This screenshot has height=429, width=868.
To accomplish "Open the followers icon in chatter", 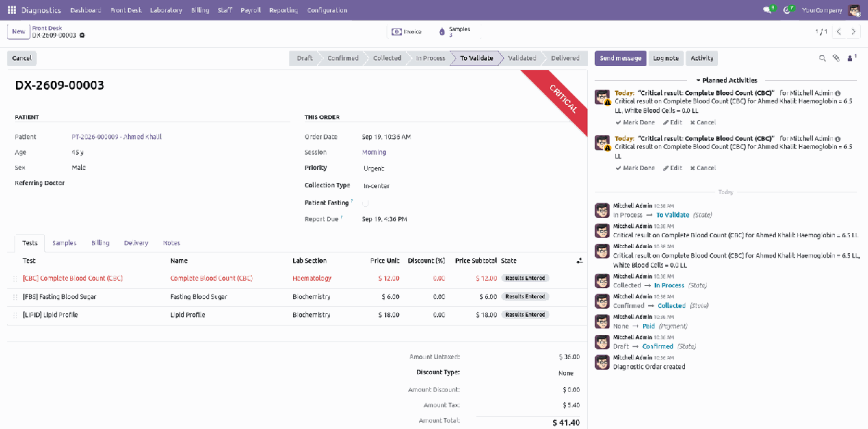I will (x=852, y=57).
